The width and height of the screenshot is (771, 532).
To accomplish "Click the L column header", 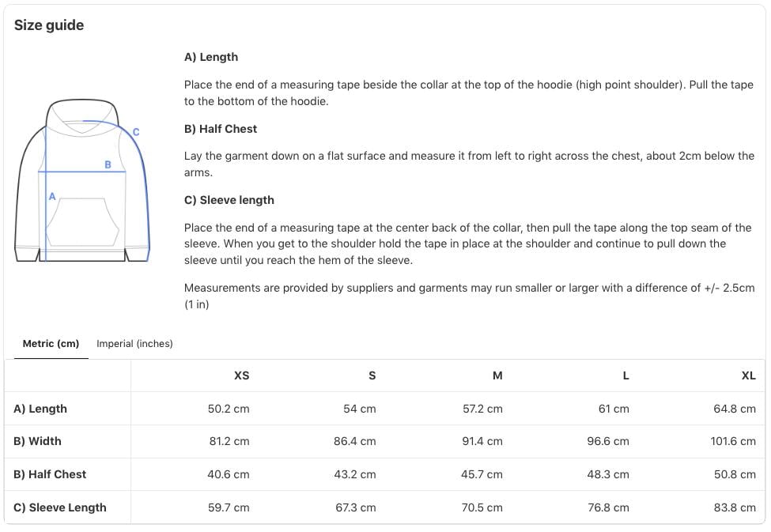I will (x=626, y=375).
